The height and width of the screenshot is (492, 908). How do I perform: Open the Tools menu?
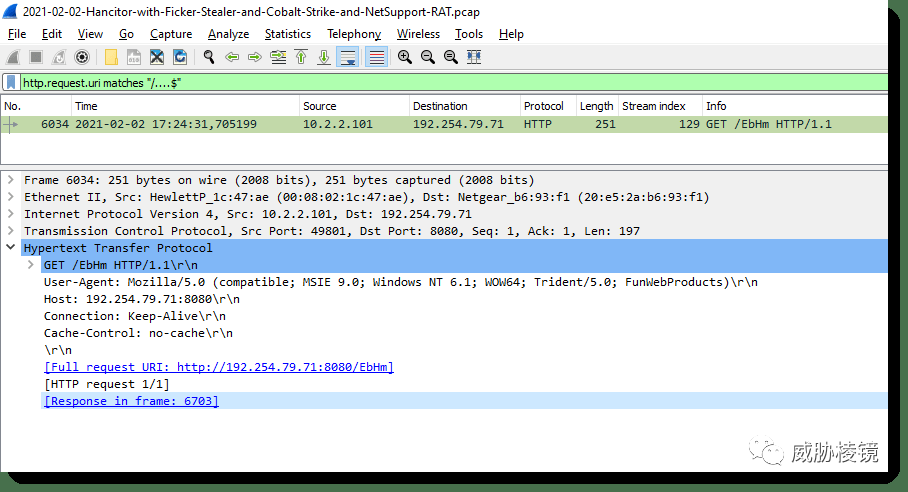468,34
